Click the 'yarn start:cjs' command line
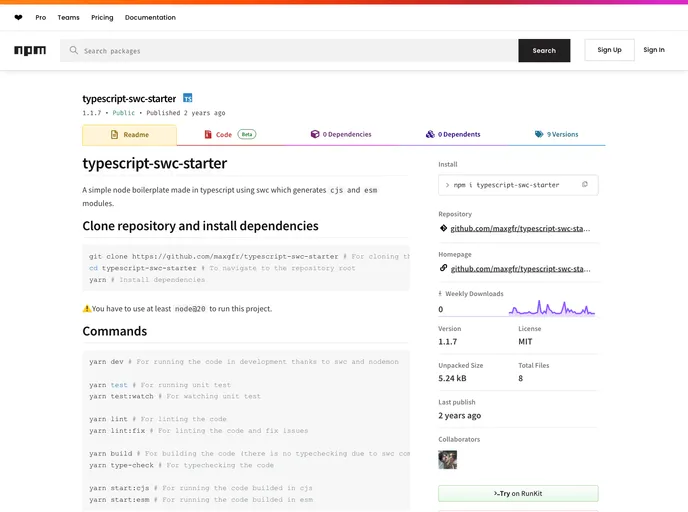 [201, 488]
